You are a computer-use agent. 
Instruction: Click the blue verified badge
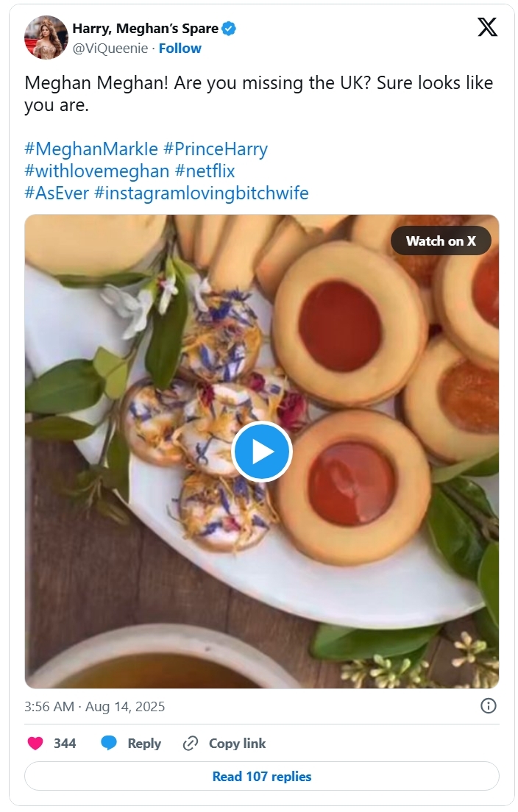(229, 29)
